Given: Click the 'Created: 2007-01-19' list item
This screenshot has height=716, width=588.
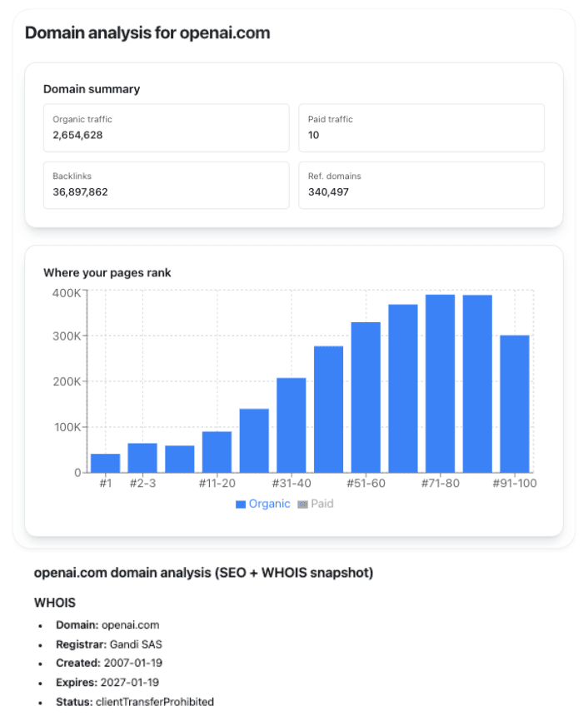Looking at the screenshot, I should pyautogui.click(x=109, y=663).
